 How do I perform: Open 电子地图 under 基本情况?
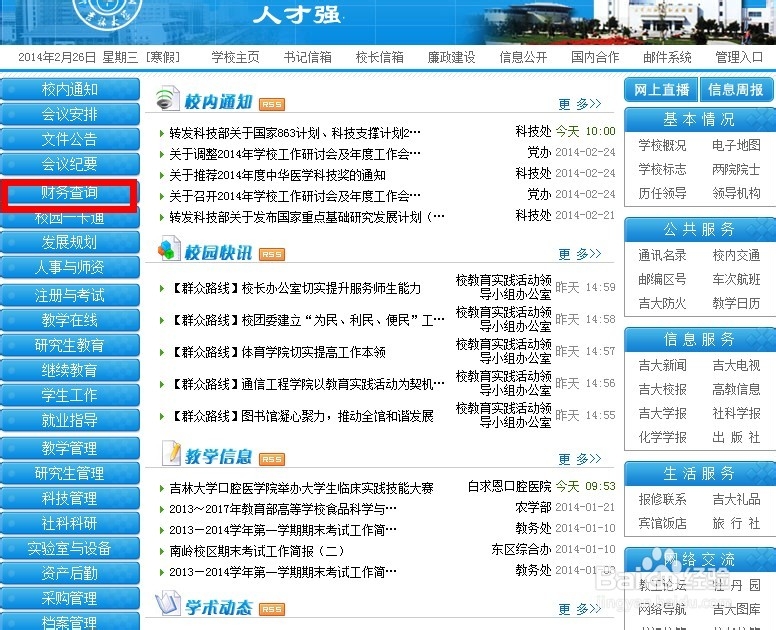[x=736, y=145]
